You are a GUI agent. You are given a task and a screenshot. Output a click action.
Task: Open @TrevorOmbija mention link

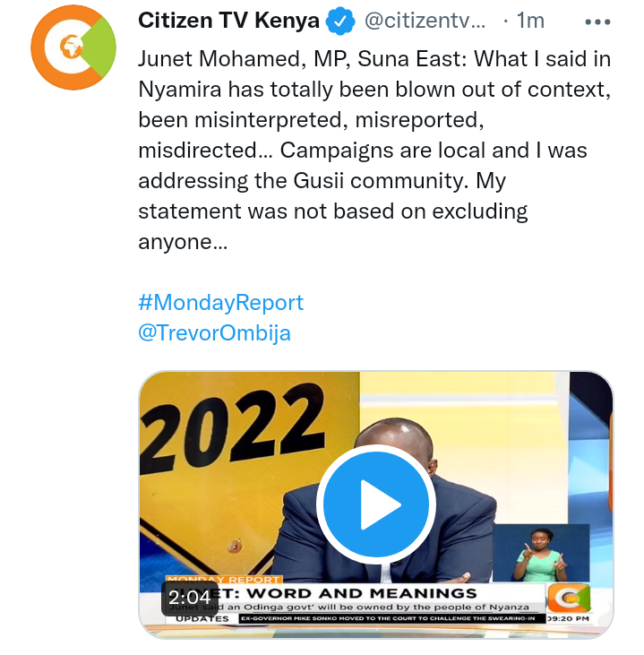click(215, 333)
